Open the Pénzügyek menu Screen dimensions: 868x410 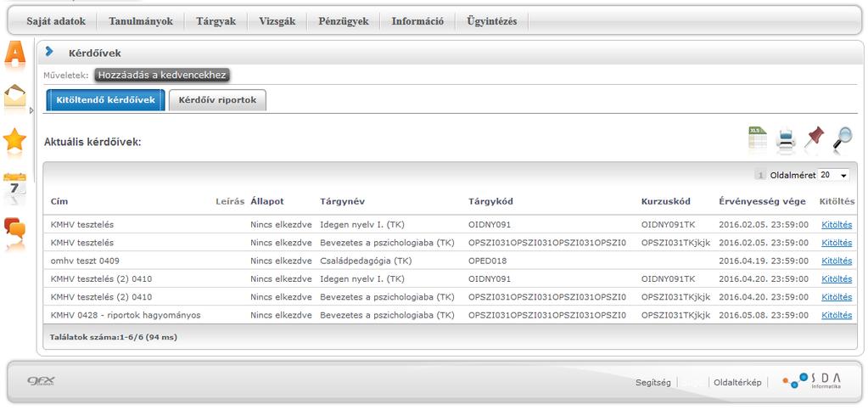(344, 21)
